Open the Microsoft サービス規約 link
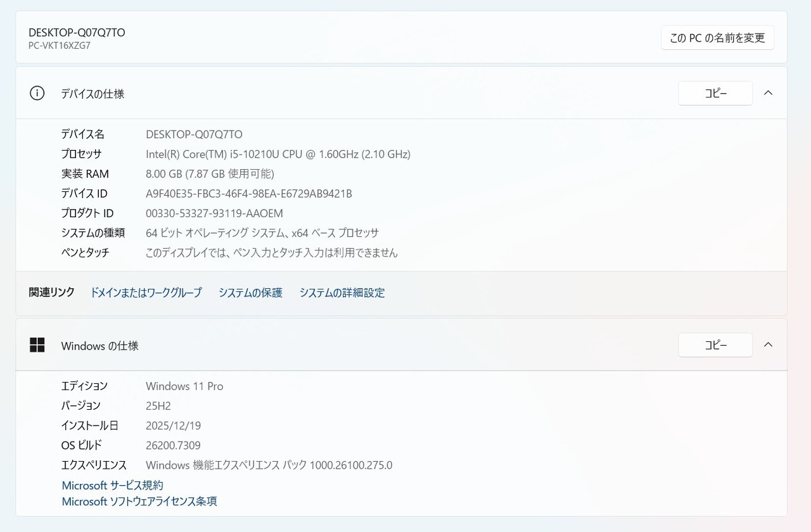This screenshot has width=811, height=532. (112, 485)
